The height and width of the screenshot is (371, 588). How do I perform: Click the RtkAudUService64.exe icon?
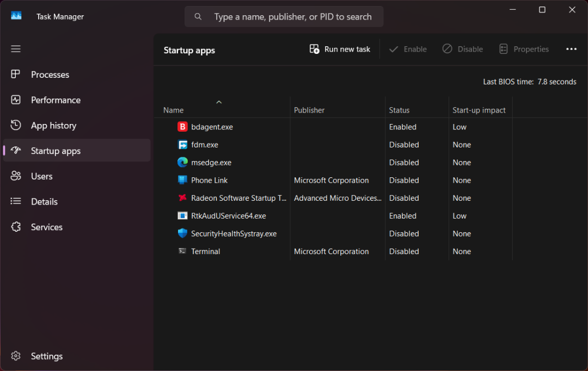click(x=182, y=216)
